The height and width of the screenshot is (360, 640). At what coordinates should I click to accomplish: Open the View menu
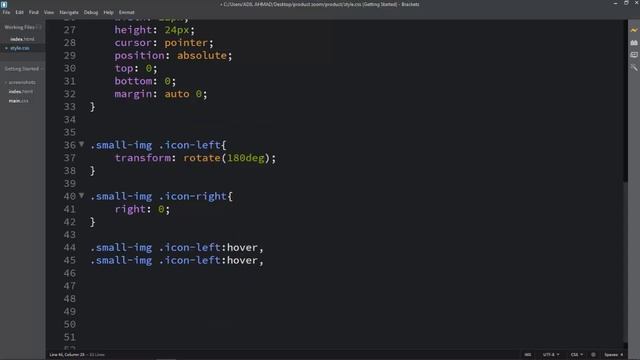49,12
